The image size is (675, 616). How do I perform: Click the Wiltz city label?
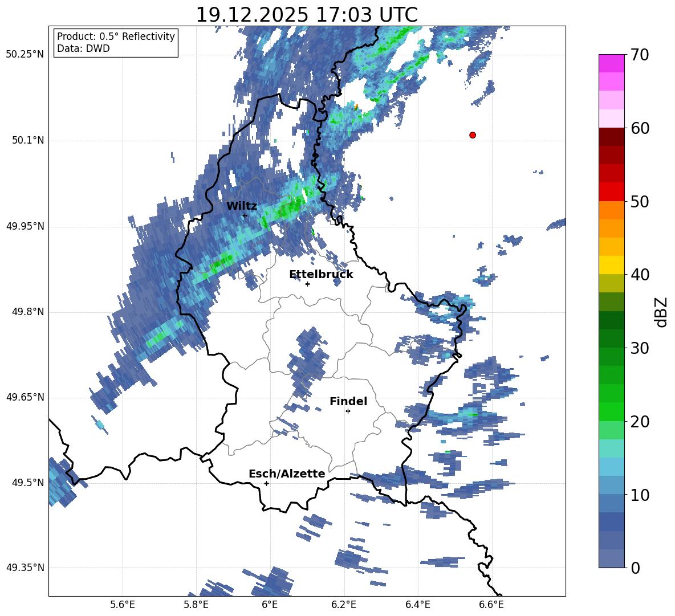(x=242, y=206)
